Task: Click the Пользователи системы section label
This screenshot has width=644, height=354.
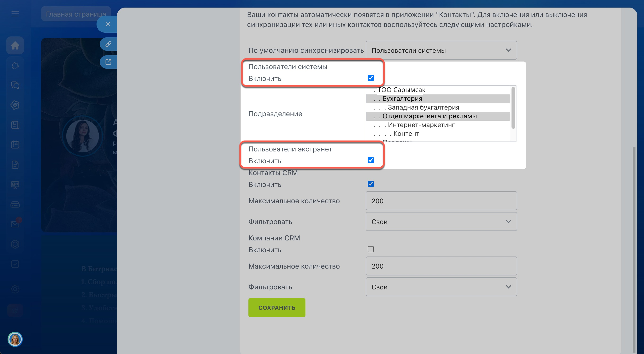Action: click(288, 67)
